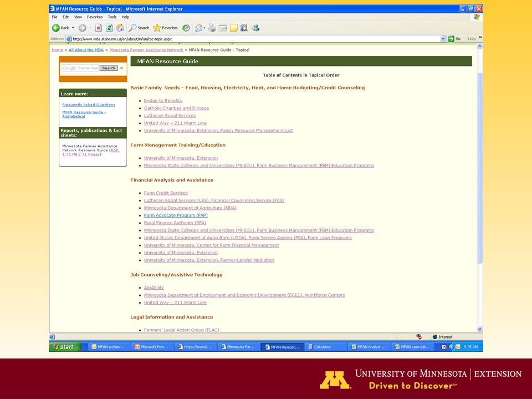This screenshot has height=399, width=532.
Task: Click the Messenger people icon
Action: (x=255, y=28)
